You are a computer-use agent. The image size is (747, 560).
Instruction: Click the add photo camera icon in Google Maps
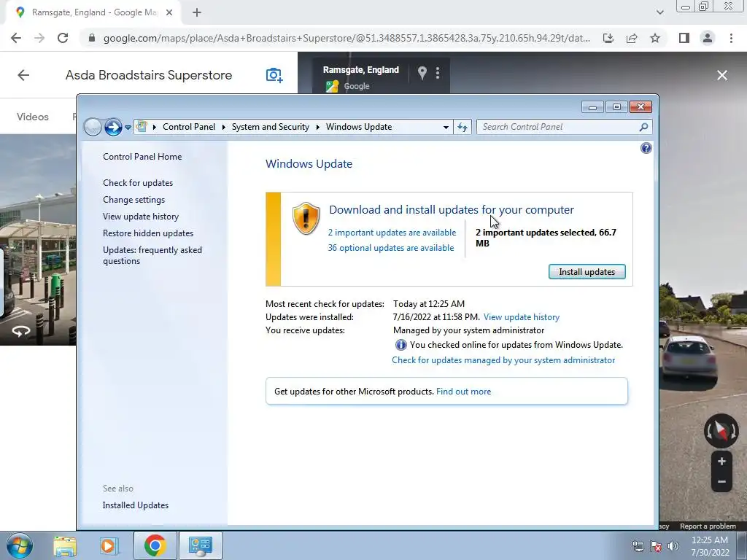coord(274,75)
